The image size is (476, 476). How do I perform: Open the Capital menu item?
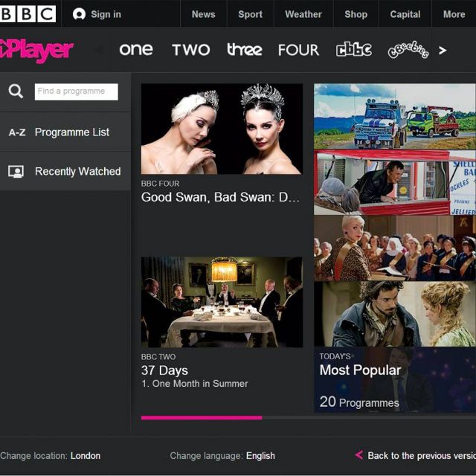click(405, 14)
